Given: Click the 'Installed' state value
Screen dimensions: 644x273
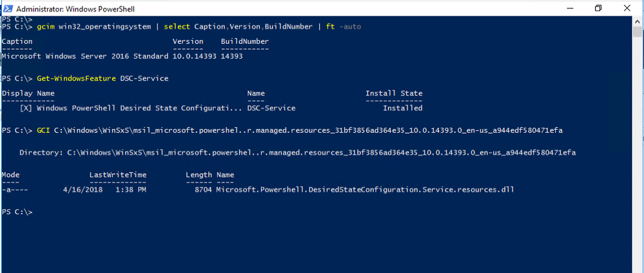Looking at the screenshot, I should 402,108.
